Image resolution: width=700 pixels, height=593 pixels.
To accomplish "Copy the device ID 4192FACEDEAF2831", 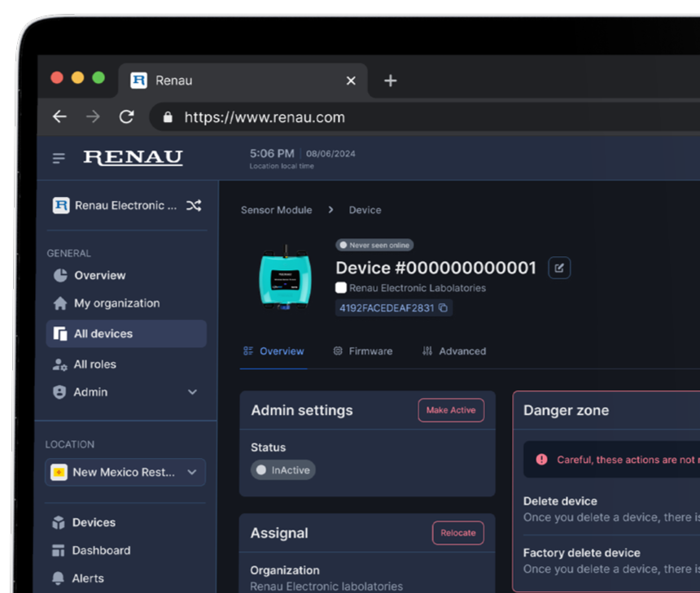I will (x=443, y=308).
